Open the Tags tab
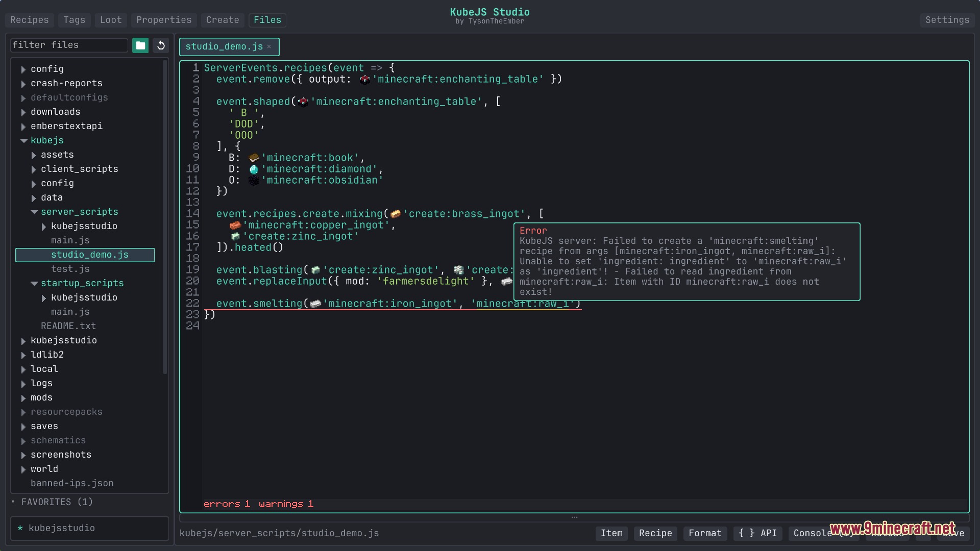The width and height of the screenshot is (980, 551). click(x=74, y=20)
